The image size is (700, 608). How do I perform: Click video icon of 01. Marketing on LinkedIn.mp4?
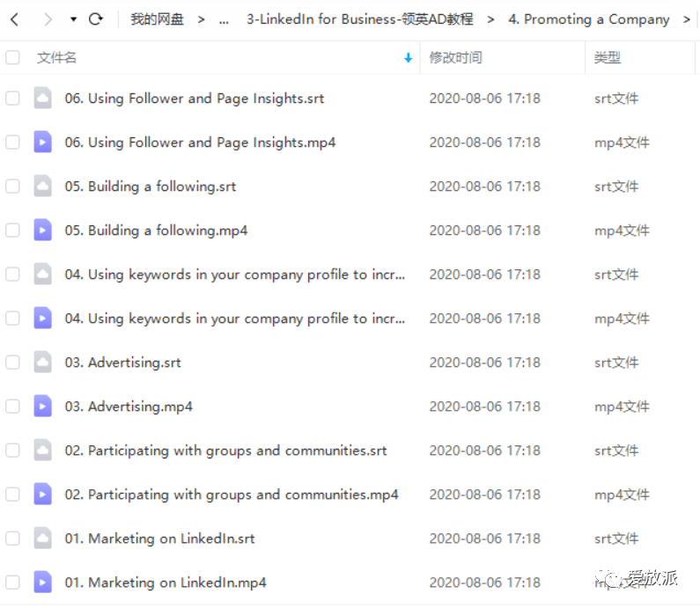point(42,582)
